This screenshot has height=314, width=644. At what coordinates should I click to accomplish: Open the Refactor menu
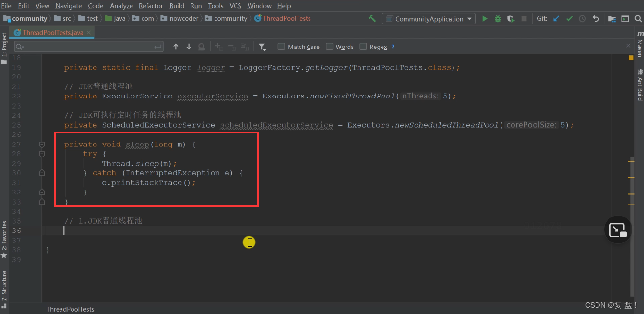pos(151,6)
